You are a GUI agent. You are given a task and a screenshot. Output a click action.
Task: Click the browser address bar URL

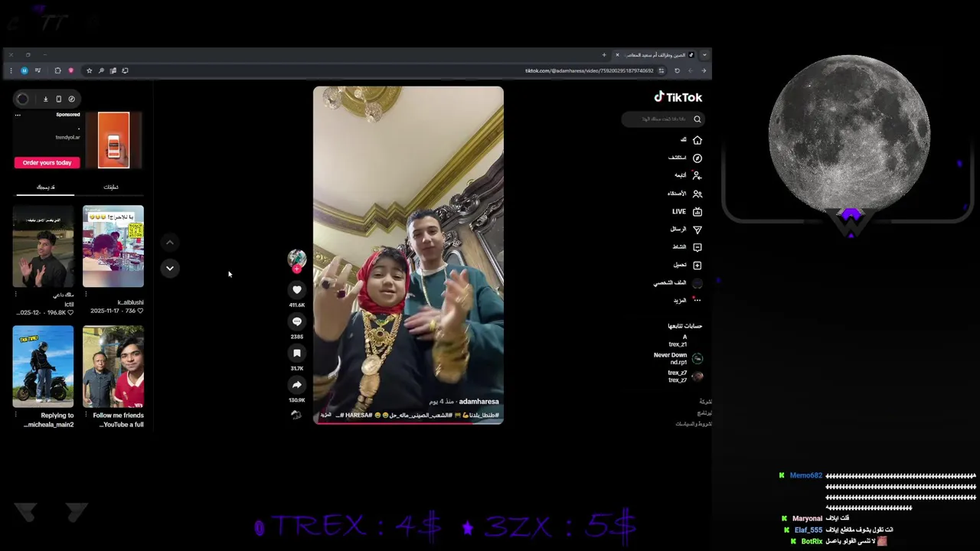589,70
